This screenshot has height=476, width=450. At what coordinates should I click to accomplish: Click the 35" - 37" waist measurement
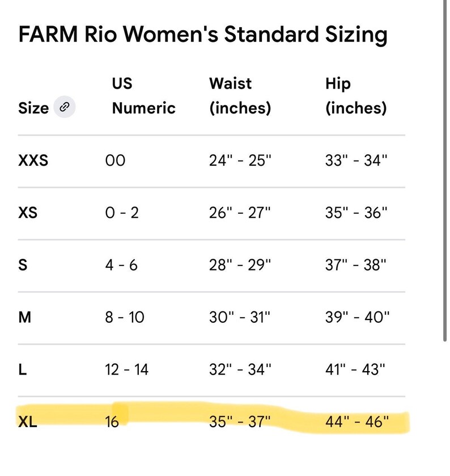tap(240, 422)
